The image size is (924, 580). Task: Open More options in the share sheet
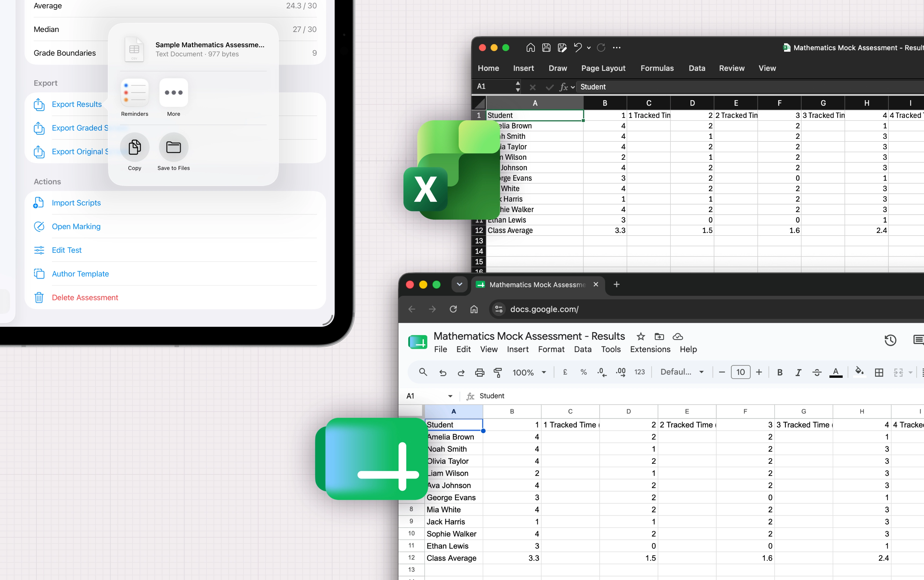tap(174, 92)
